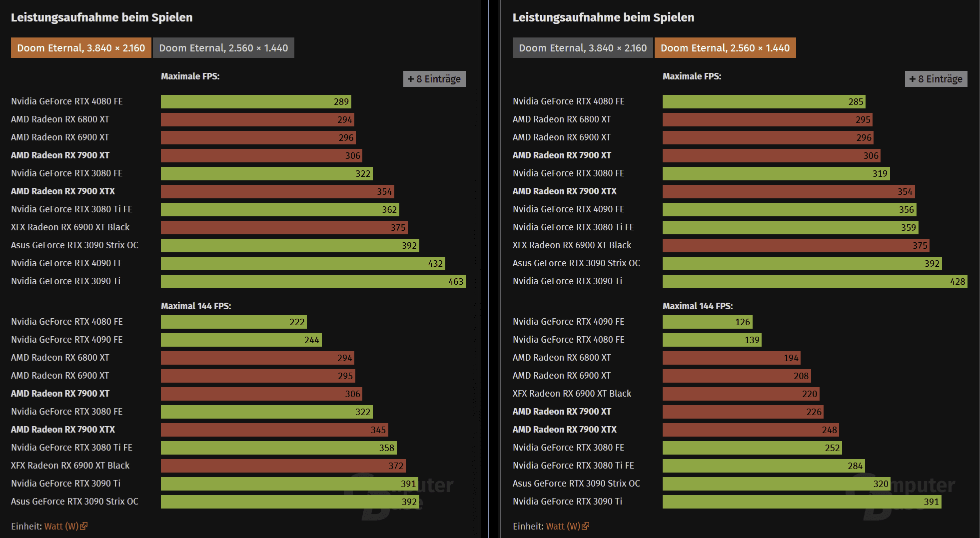
Task: Click right Maximal 144 FPS label 'AMD Radeon RX 7900 XTX'
Action: point(565,430)
